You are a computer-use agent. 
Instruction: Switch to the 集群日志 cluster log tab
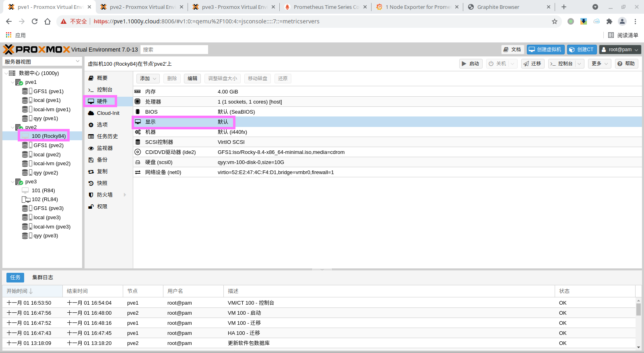click(x=43, y=278)
